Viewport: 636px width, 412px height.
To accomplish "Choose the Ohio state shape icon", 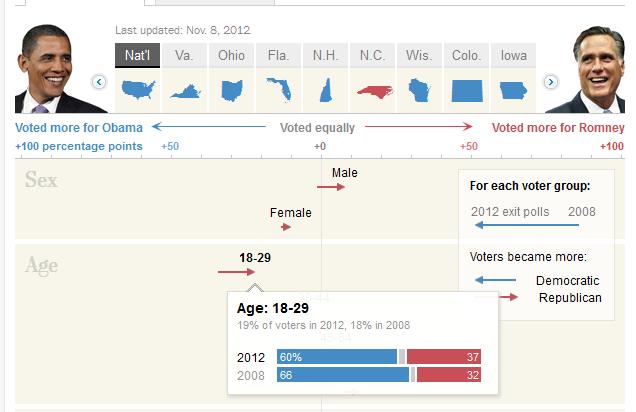I will tap(232, 89).
